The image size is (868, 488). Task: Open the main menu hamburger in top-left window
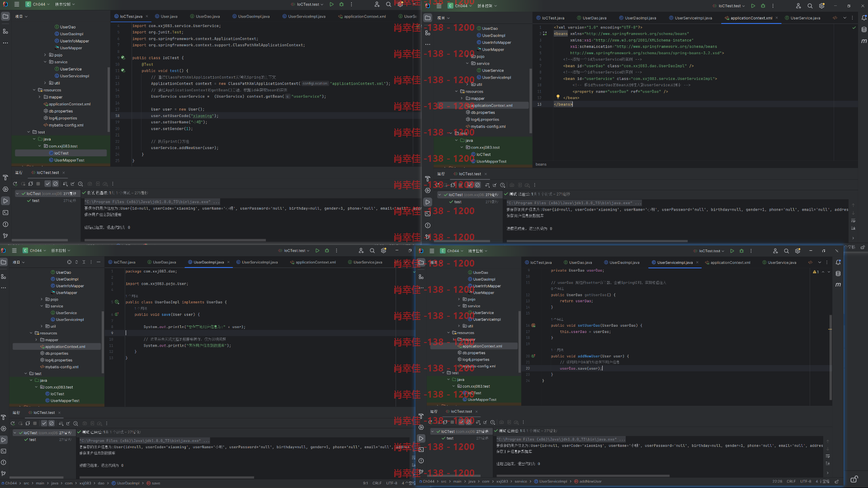pyautogui.click(x=17, y=4)
